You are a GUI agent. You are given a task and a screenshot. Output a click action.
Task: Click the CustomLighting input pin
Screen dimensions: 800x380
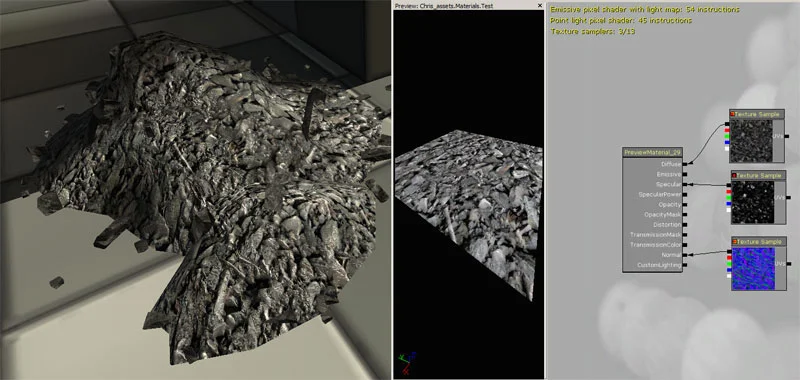coord(685,265)
